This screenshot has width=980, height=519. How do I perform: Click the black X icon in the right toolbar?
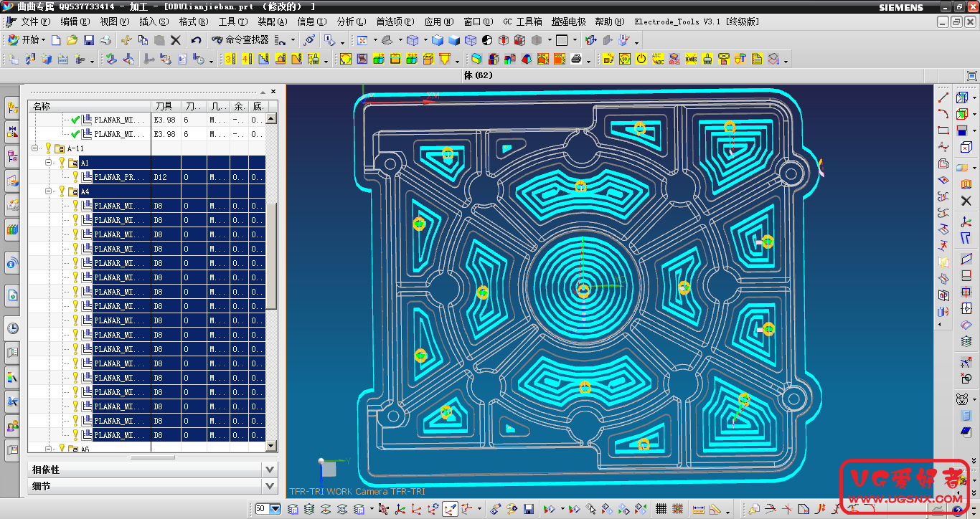tap(966, 201)
